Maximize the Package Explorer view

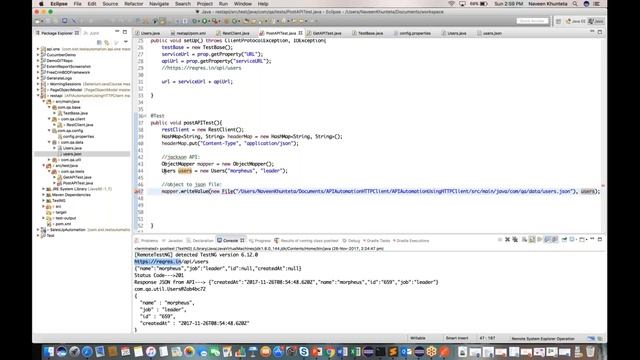point(125,32)
